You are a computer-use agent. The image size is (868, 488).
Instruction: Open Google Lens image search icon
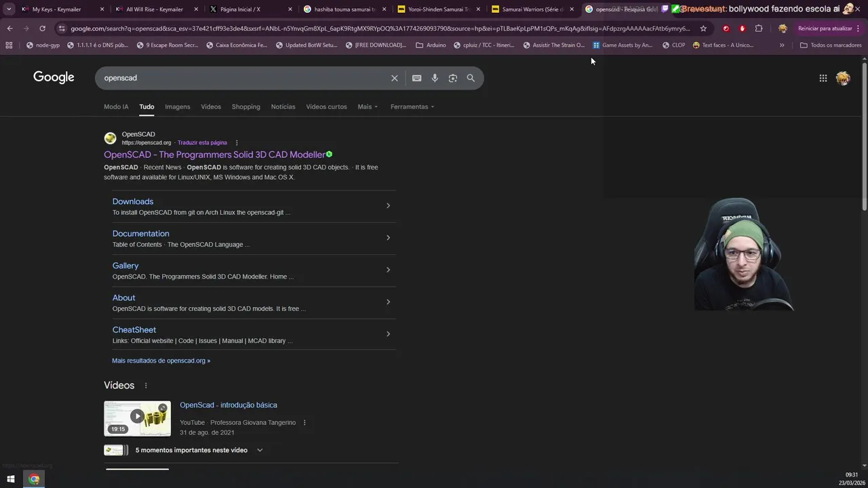click(x=453, y=78)
